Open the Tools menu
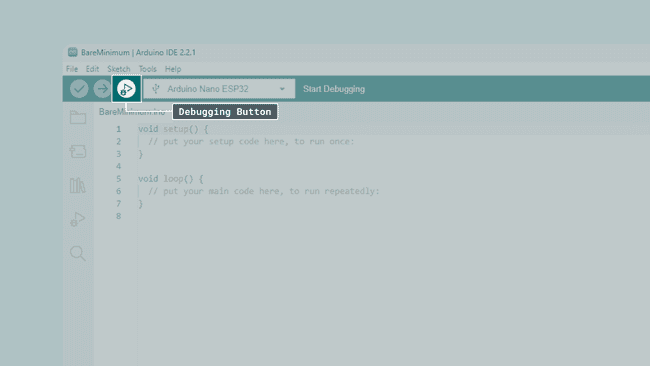Screen dimensions: 650x366 click(x=148, y=69)
